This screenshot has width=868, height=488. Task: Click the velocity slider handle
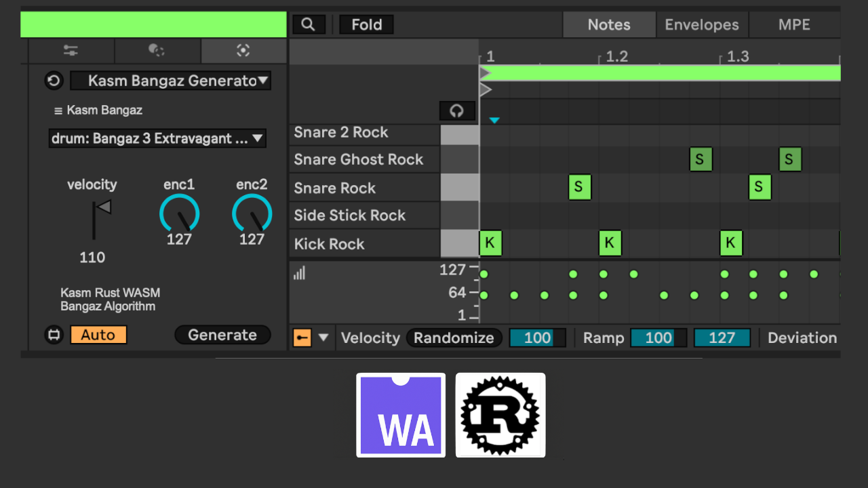102,207
